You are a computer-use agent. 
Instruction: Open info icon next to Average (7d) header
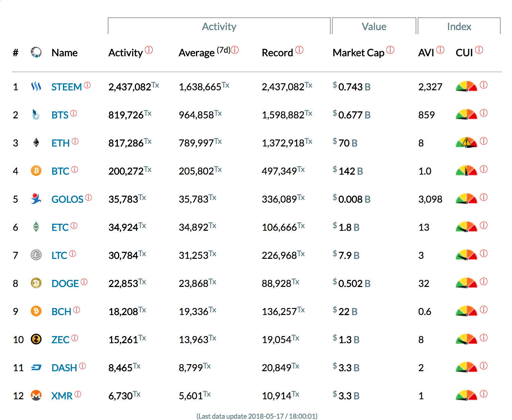[x=235, y=50]
